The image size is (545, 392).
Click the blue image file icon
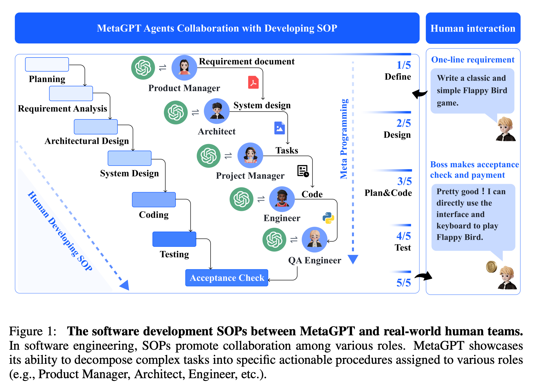pyautogui.click(x=279, y=128)
